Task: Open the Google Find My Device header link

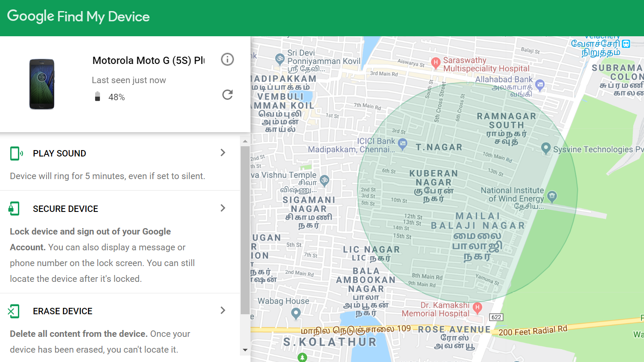Action: (x=78, y=17)
